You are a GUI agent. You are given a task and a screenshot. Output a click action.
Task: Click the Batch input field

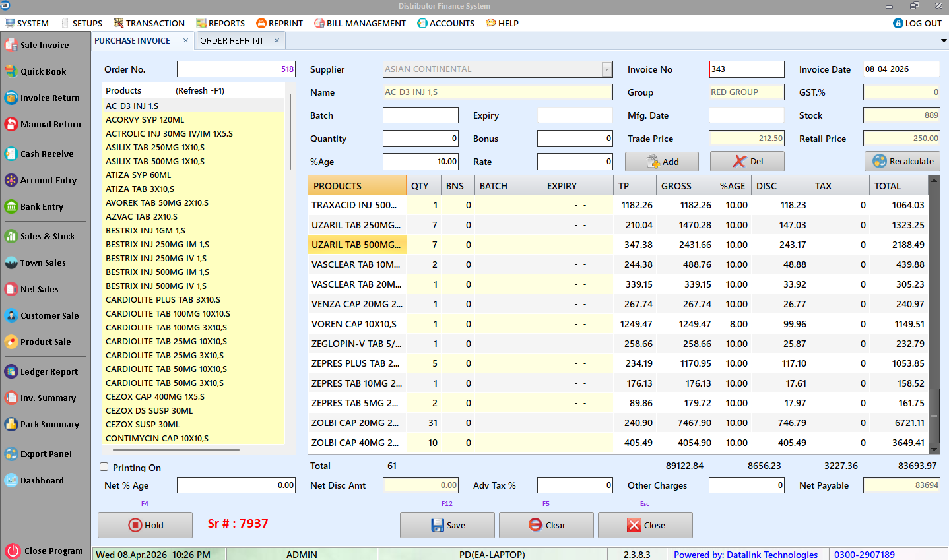pos(420,115)
